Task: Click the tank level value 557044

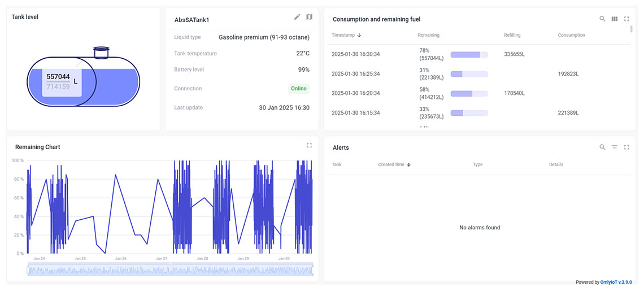Action: point(58,77)
